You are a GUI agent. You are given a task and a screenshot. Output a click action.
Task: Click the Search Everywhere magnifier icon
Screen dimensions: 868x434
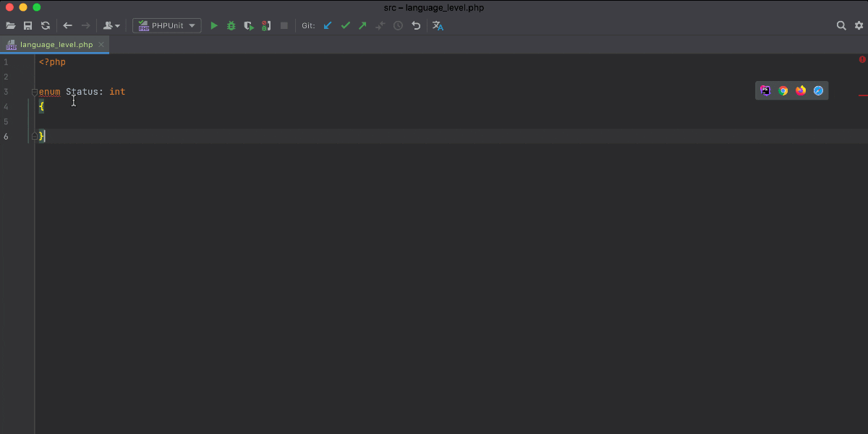tap(841, 25)
